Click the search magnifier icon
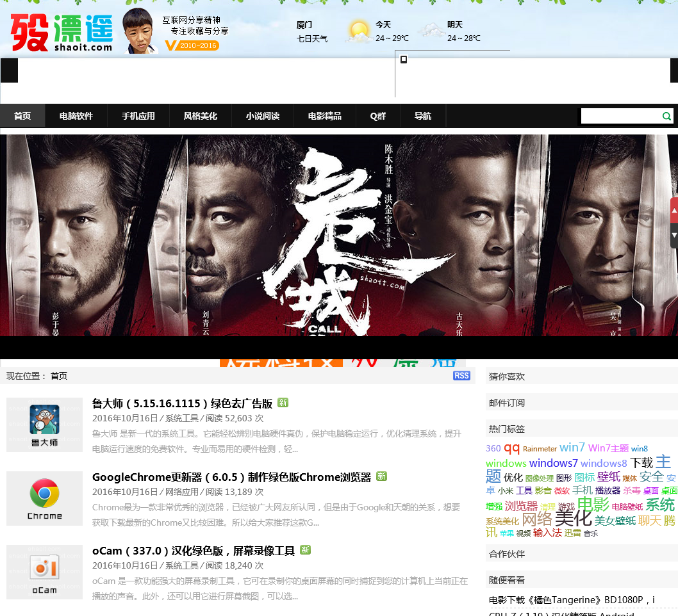Screen dimensions: 678x616 (x=666, y=116)
